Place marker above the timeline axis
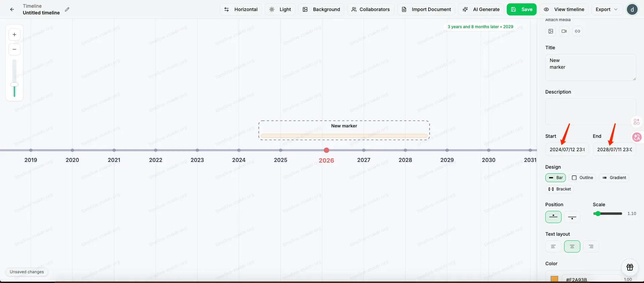Image resolution: width=644 pixels, height=283 pixels. [553, 217]
